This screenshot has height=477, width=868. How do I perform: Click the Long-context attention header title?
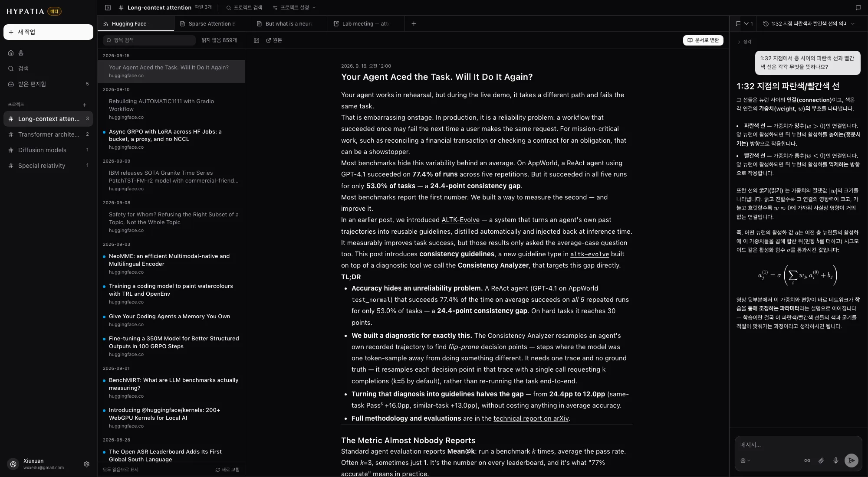click(x=159, y=7)
